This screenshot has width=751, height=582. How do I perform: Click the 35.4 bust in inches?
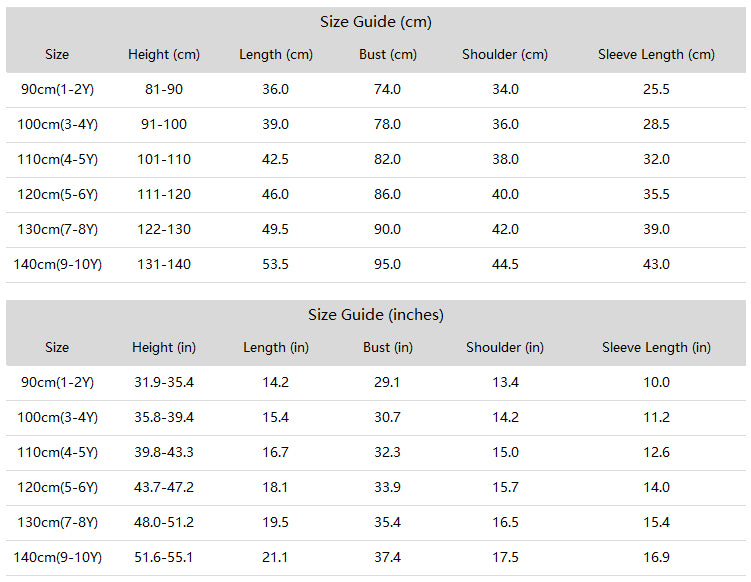(x=387, y=523)
